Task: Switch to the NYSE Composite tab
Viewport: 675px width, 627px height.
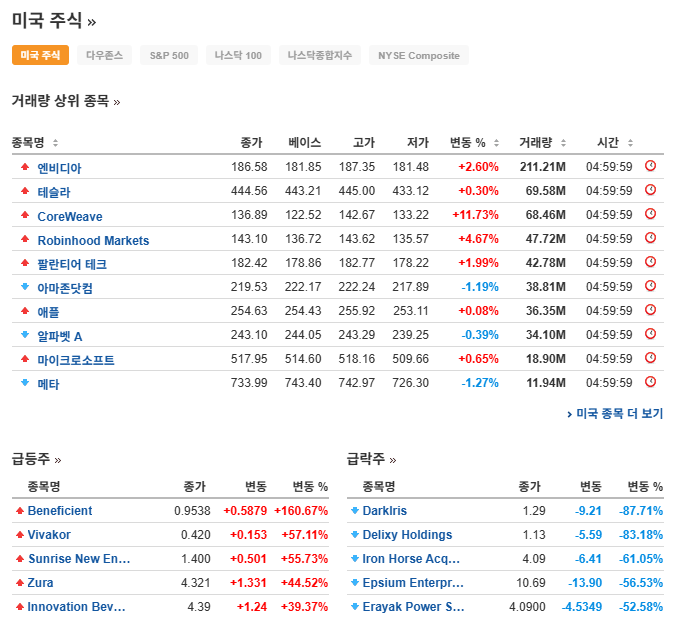Action: 419,55
